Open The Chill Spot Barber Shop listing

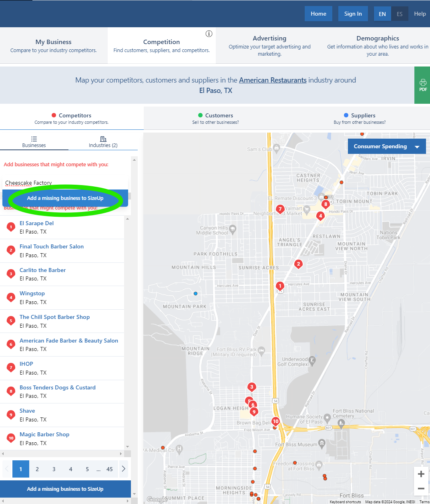[54, 317]
